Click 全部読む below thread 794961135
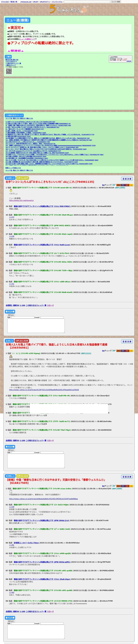Image resolution: width=138 pixels, height=644 pixels. (9, 305)
